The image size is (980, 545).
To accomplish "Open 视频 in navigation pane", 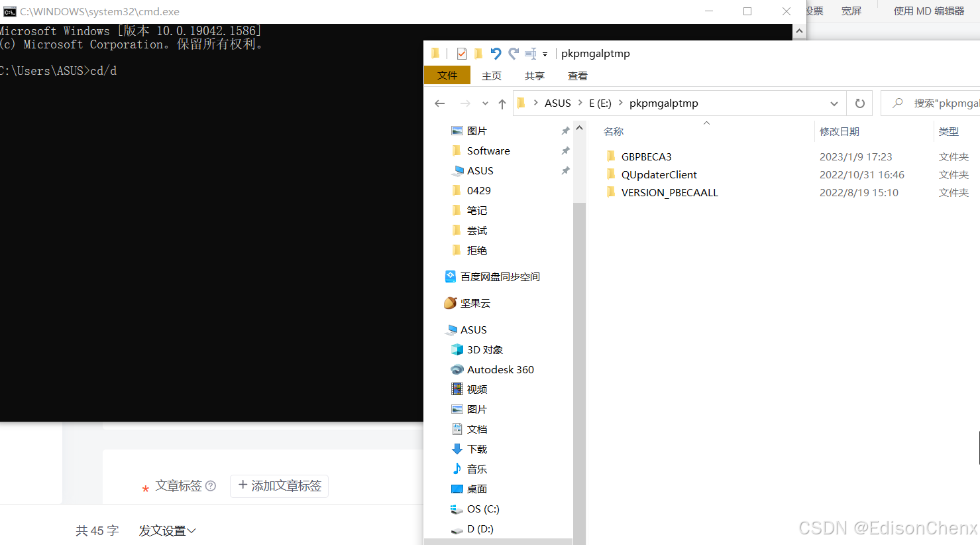I will pyautogui.click(x=476, y=389).
